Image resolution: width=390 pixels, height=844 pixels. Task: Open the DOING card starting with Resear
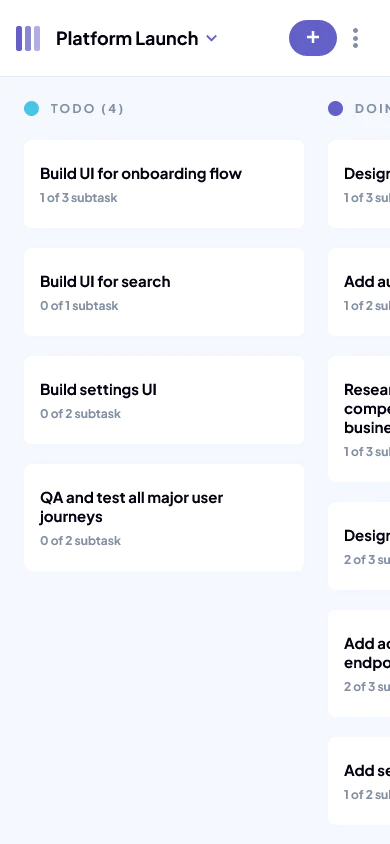[359, 419]
